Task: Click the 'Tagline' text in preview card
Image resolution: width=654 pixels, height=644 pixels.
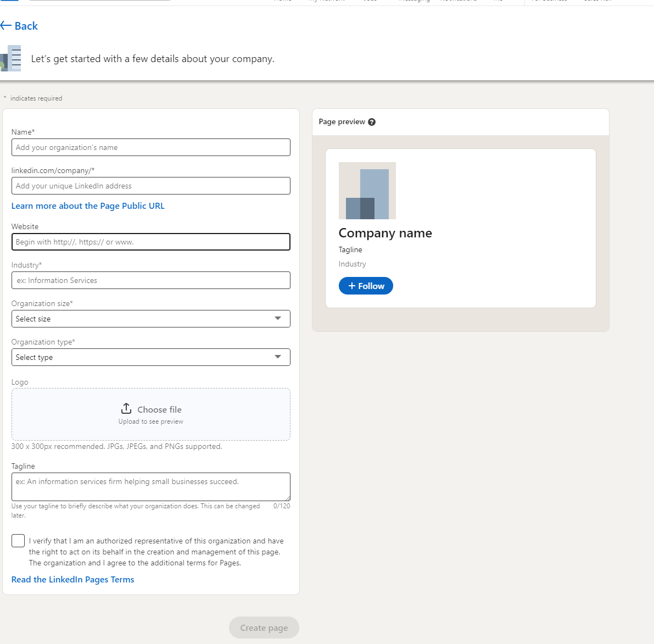Action: (x=350, y=249)
